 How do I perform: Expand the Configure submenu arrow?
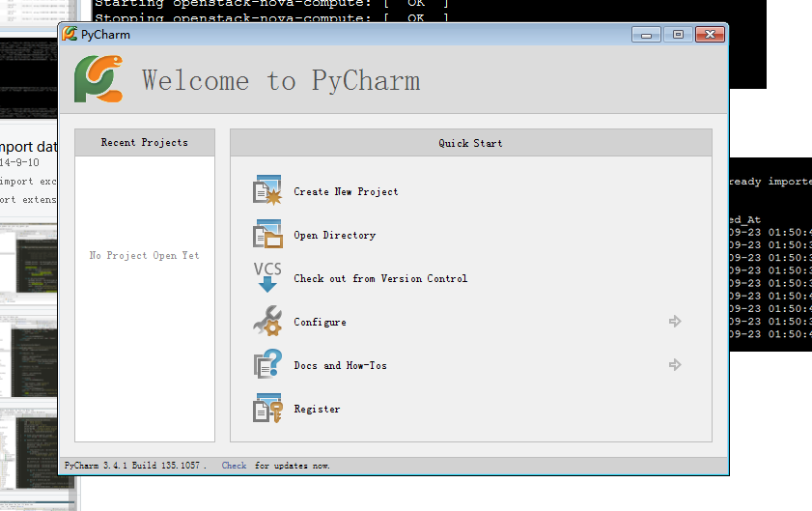(674, 322)
